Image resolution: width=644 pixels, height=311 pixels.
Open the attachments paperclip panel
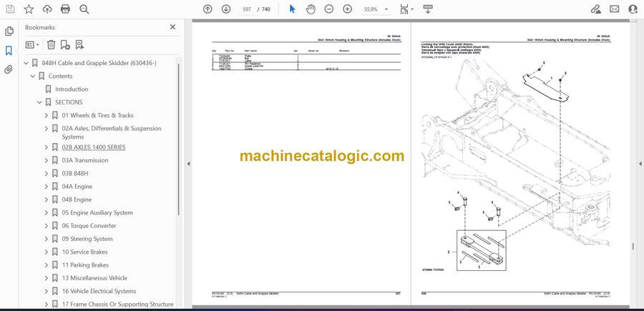[x=9, y=69]
